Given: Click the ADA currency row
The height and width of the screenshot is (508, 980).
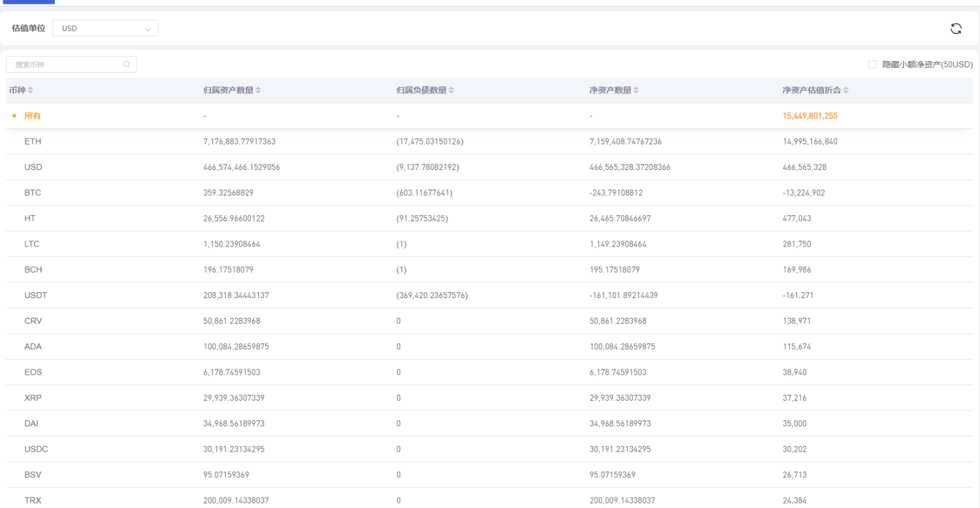Looking at the screenshot, I should [x=489, y=347].
